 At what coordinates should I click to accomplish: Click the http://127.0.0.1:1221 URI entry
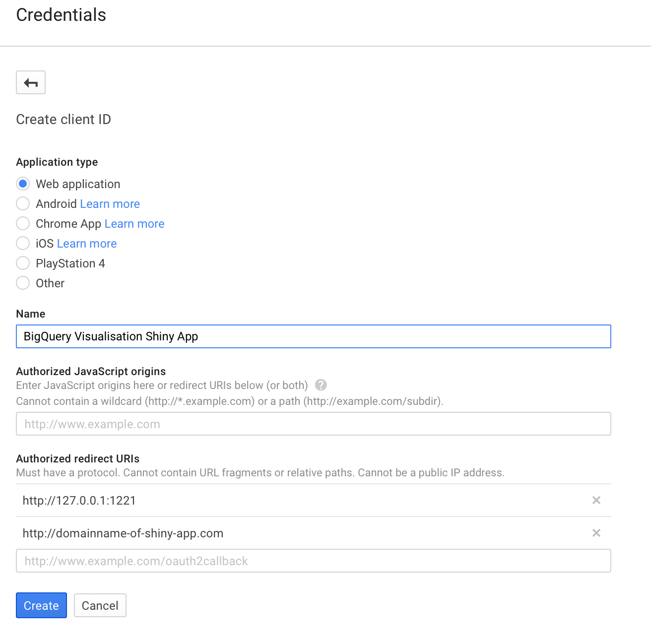79,501
